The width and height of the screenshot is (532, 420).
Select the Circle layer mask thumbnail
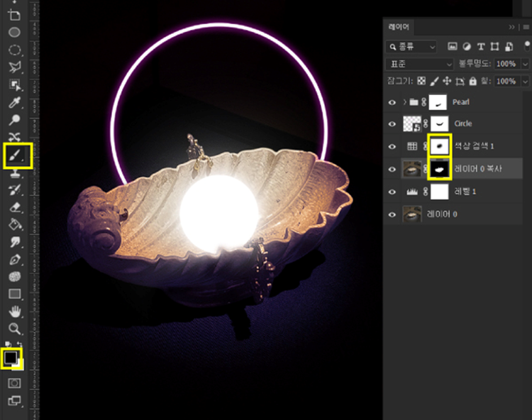pyautogui.click(x=439, y=124)
